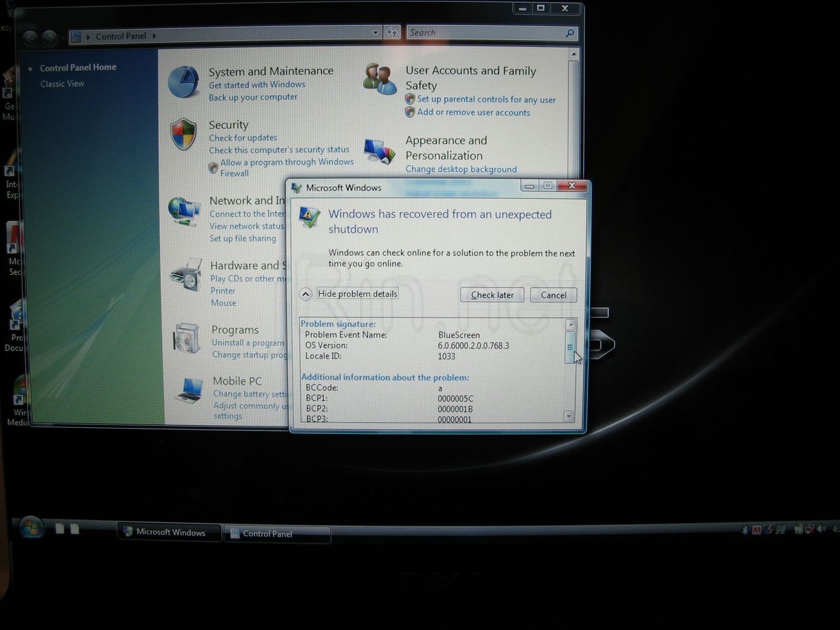Open the Mobile PC heading
This screenshot has width=840, height=630.
click(x=237, y=381)
